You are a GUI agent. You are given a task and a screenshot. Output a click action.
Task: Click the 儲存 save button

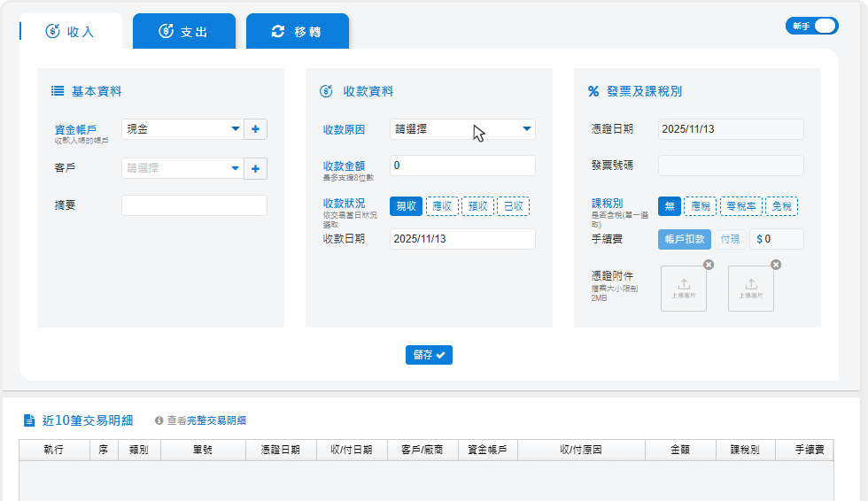[x=429, y=355]
